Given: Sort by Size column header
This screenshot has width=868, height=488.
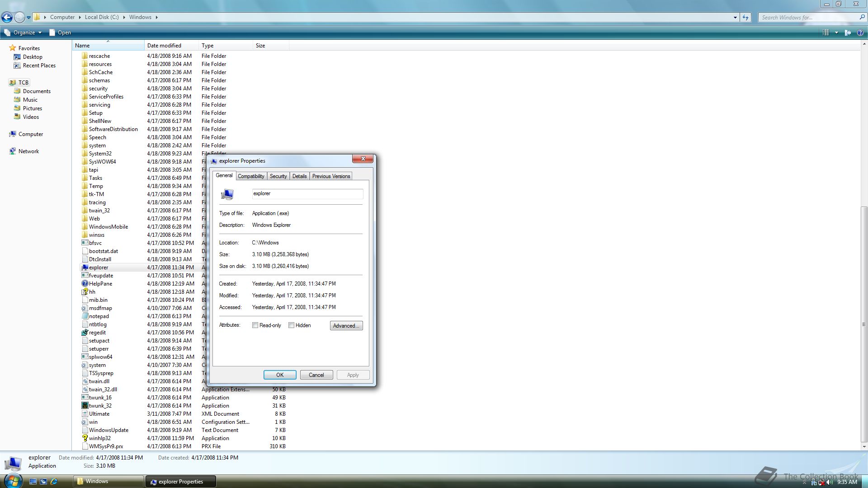Looking at the screenshot, I should coord(271,46).
